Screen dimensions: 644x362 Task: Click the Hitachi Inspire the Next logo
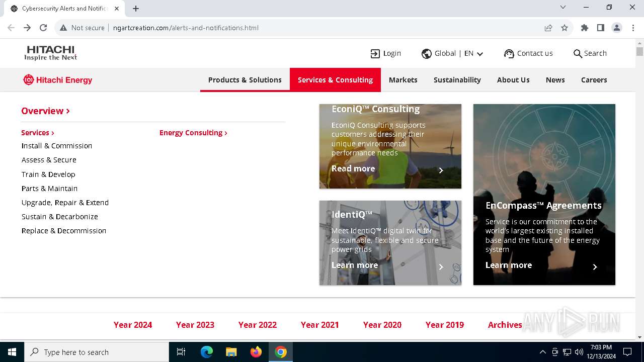[x=51, y=53]
